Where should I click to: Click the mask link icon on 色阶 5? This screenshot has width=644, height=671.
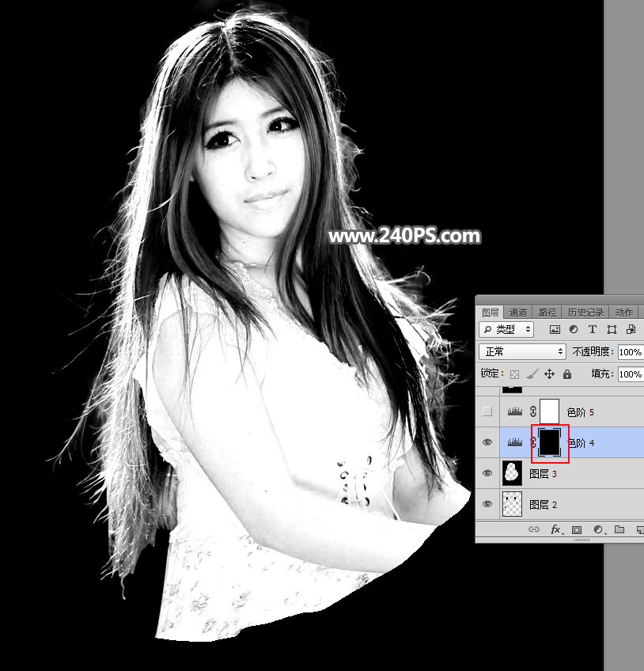[x=533, y=411]
